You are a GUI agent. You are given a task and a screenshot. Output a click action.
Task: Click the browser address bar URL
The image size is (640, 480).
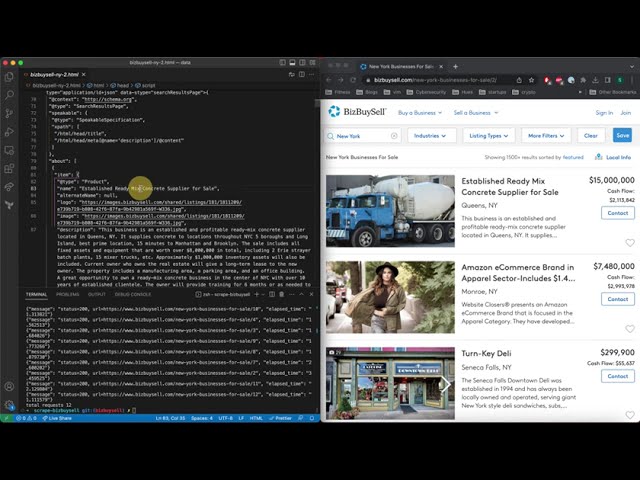[x=436, y=80]
